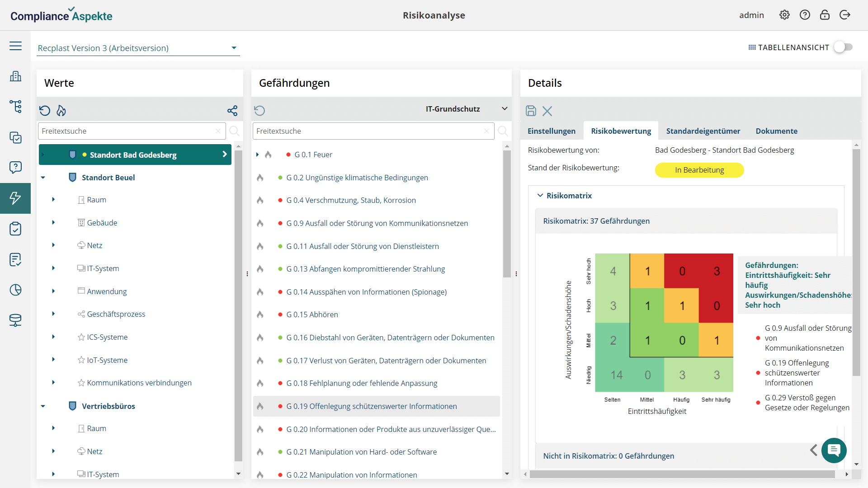
Task: Save the details using the disk icon
Action: click(x=530, y=111)
